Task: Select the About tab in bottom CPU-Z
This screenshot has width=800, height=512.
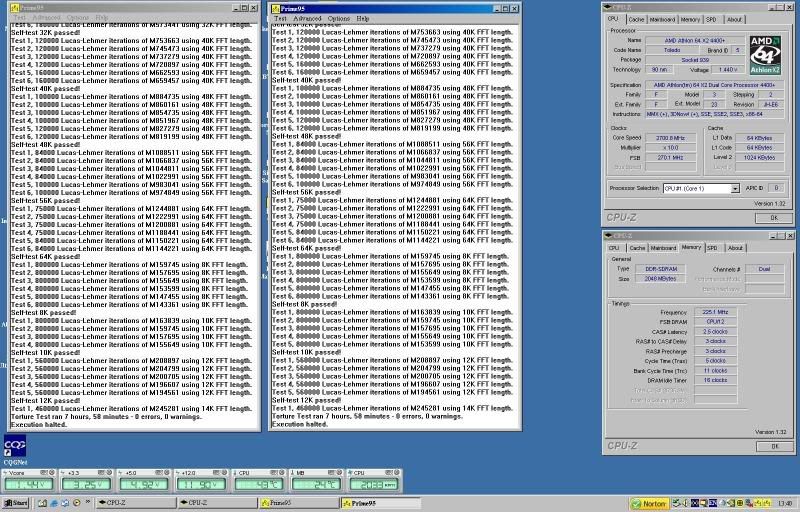Action: [735, 248]
